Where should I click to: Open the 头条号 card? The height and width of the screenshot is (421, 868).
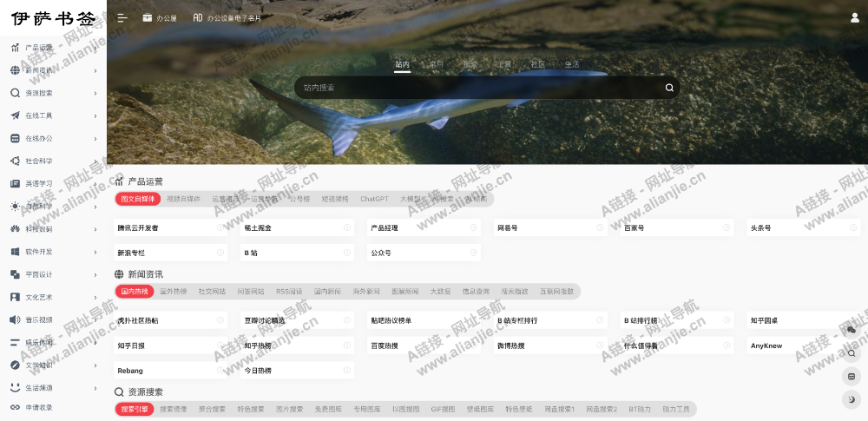(804, 227)
